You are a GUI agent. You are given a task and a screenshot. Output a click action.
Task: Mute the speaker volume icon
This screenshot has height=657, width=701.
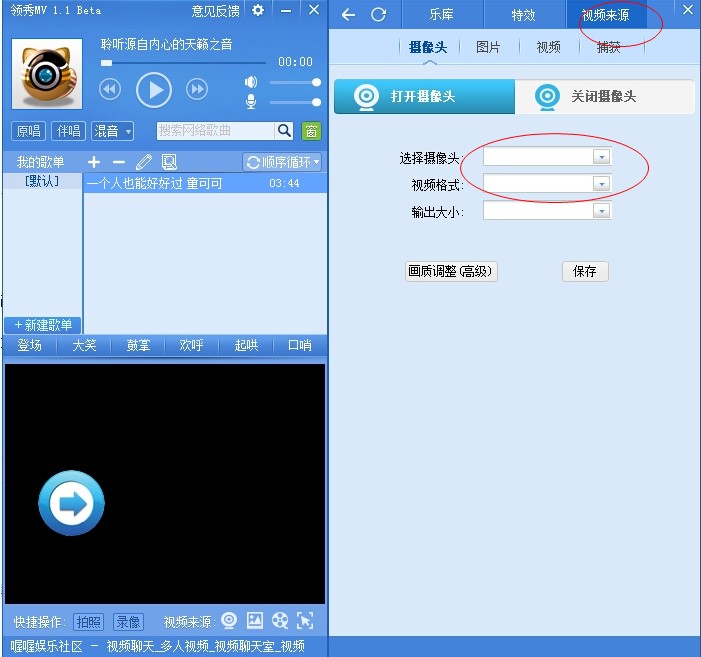point(251,82)
